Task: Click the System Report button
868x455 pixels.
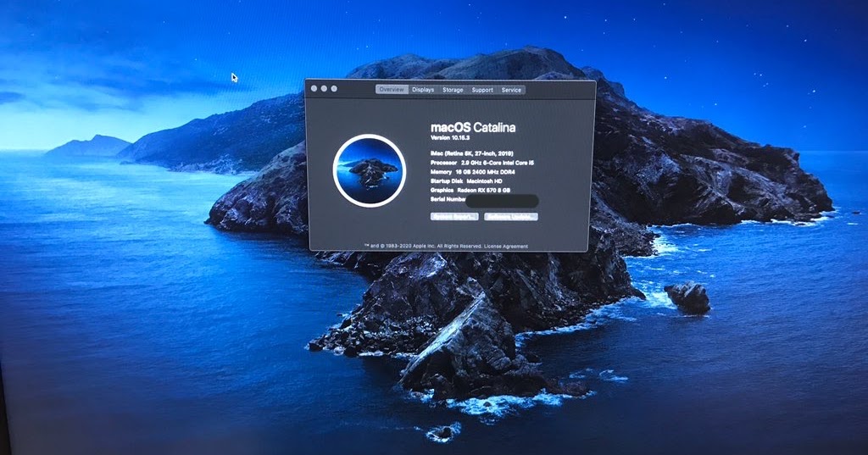Action: [x=454, y=216]
